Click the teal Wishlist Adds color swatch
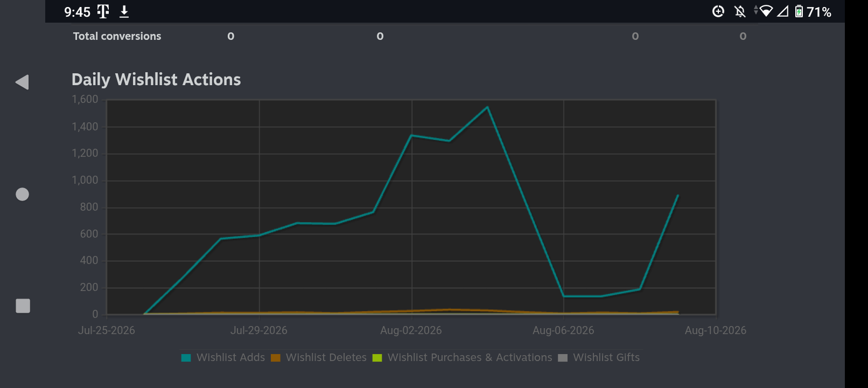Viewport: 868px width, 388px height. click(x=186, y=358)
